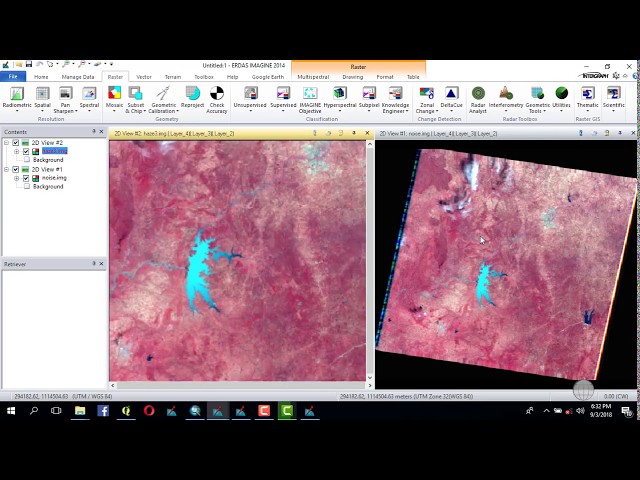This screenshot has height=480, width=640.
Task: Open the Google Earth tab
Action: [x=268, y=77]
